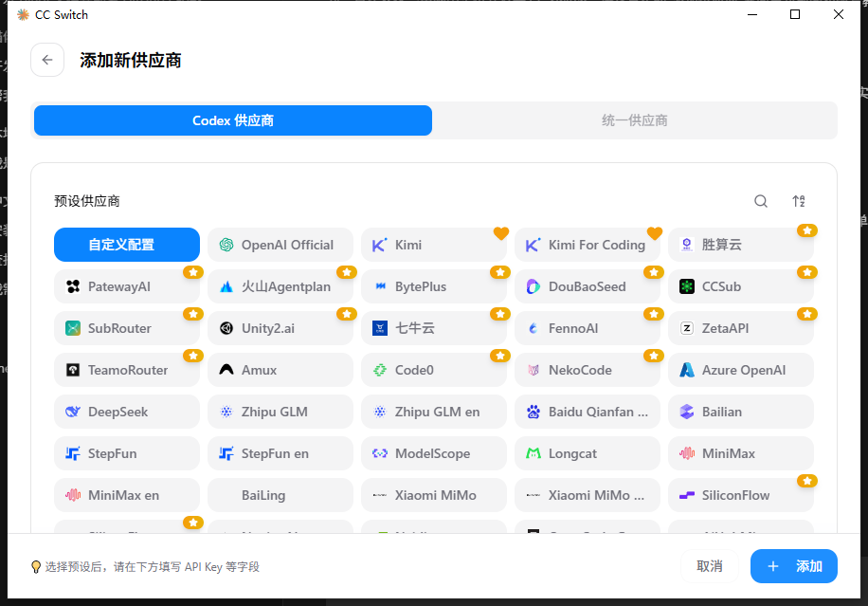The height and width of the screenshot is (606, 868).
Task: Choose the BaiLing provider
Action: (280, 495)
